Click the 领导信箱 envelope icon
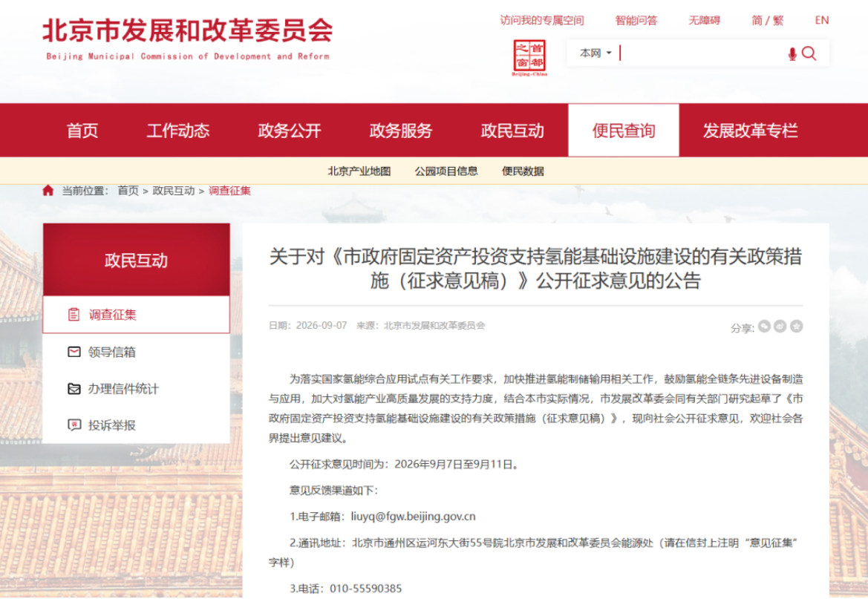 (74, 352)
